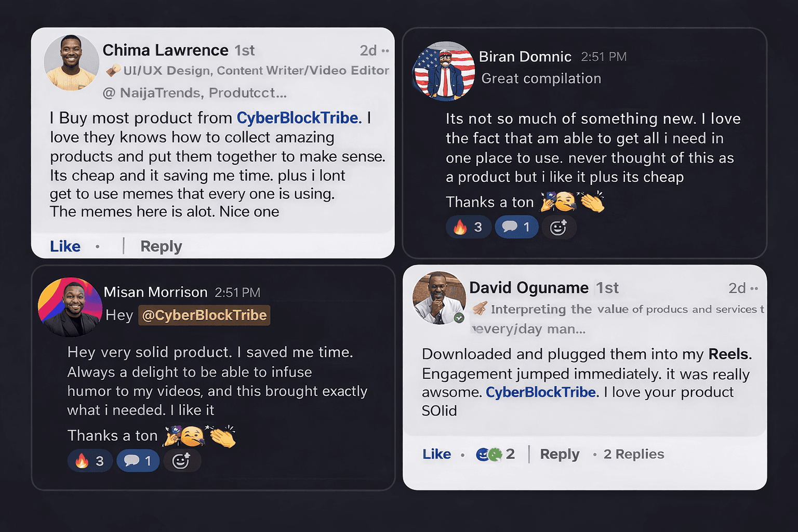Open CyberBlockTribe link in Chima's comment
The width and height of the screenshot is (798, 532).
298,118
